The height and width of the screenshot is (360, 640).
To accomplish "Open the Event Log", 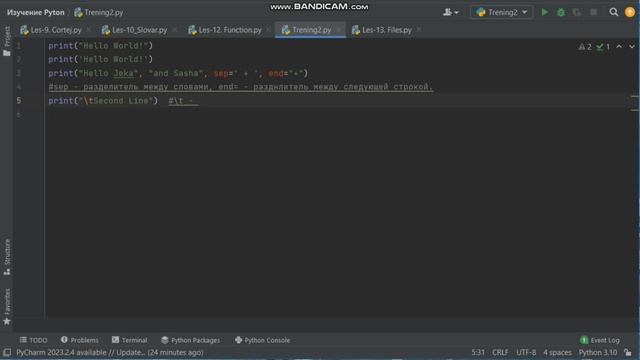I will (x=600, y=340).
